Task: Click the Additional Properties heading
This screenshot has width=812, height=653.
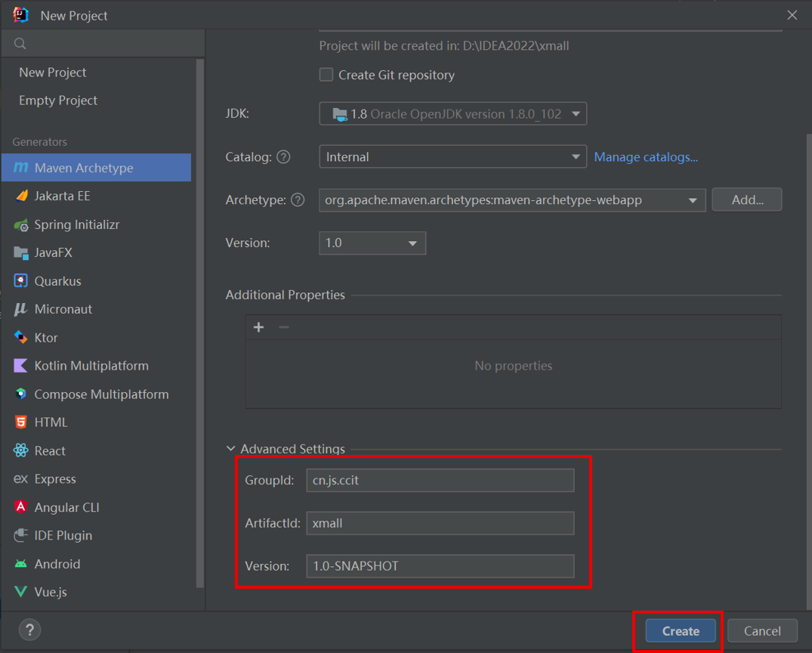Action: click(x=286, y=295)
